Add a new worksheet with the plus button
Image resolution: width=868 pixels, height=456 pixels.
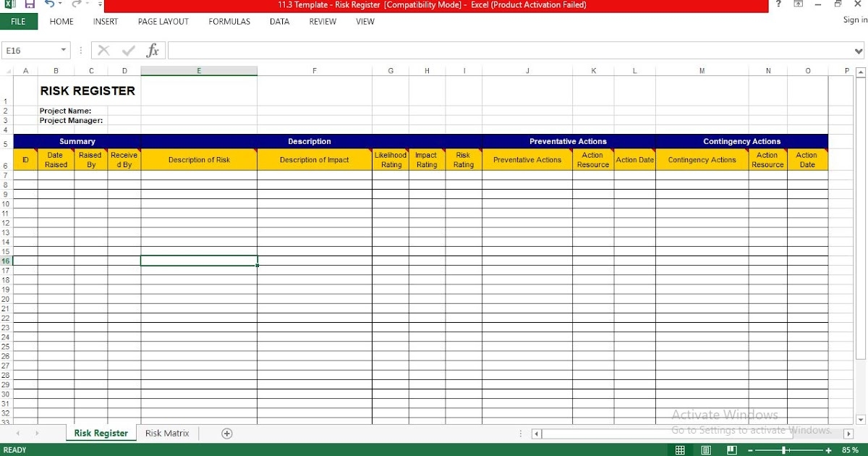(226, 433)
